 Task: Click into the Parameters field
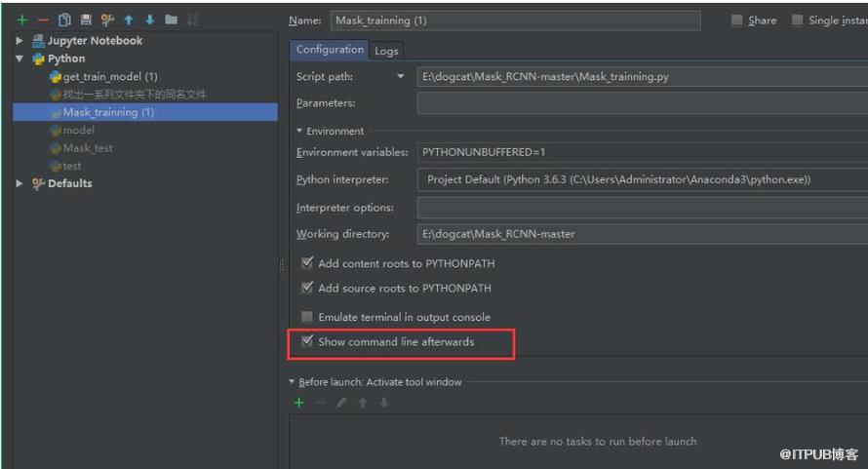click(642, 103)
